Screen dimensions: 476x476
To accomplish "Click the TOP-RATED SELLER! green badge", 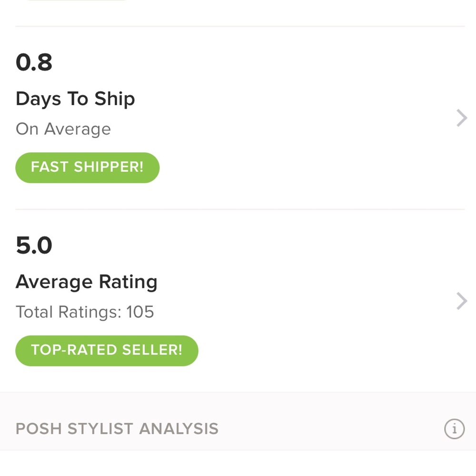I will (107, 350).
